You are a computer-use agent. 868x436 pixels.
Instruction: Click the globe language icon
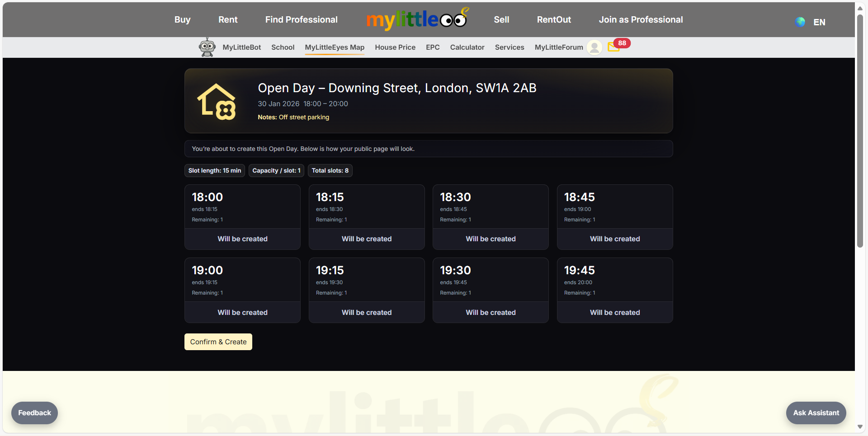(800, 22)
